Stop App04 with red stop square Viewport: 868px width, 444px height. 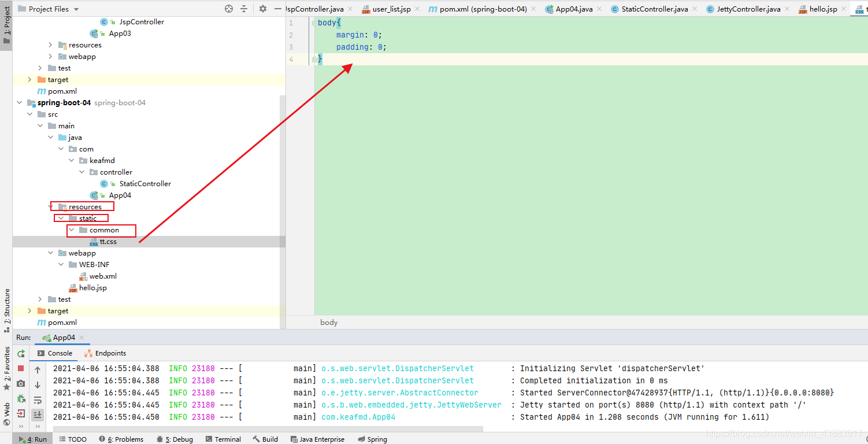click(21, 368)
